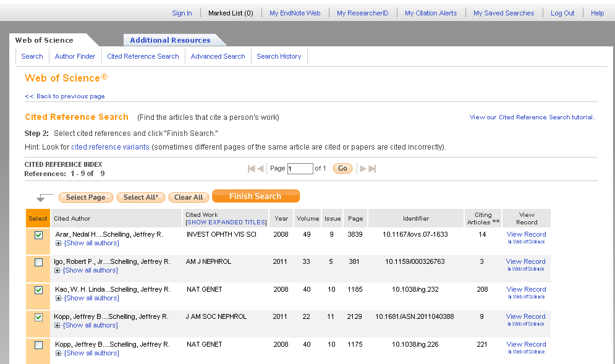Uncheck the Arar, Nedal H reference checkbox
615x364 pixels.
tap(38, 235)
